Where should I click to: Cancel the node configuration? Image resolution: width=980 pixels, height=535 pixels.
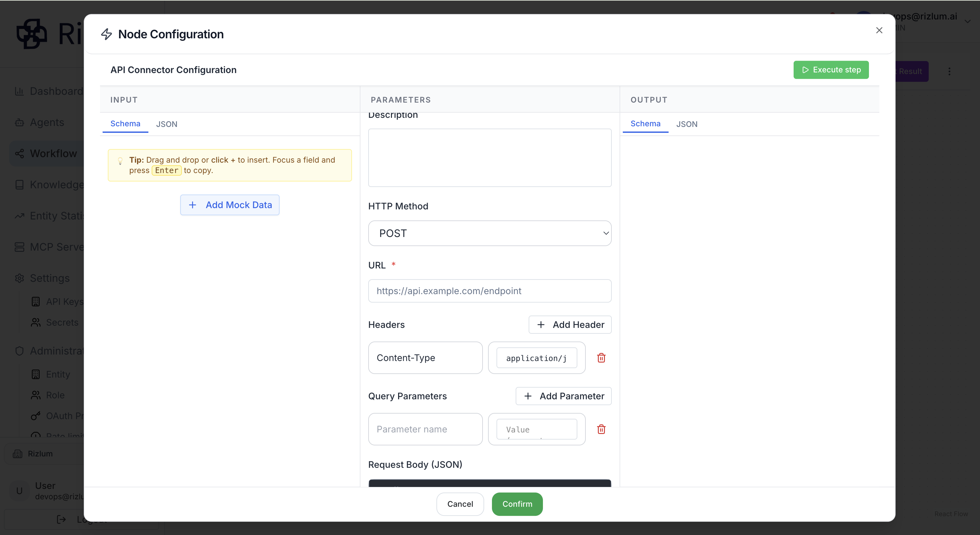tap(460, 504)
